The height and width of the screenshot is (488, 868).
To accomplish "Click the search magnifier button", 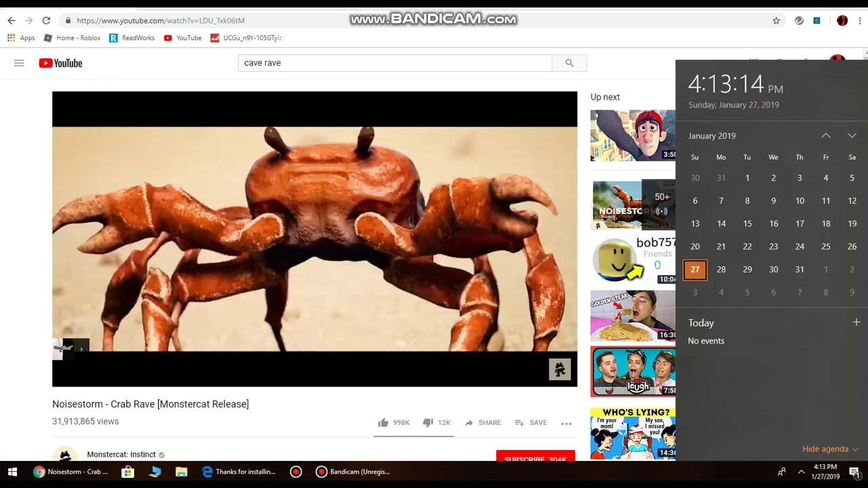I will point(570,63).
